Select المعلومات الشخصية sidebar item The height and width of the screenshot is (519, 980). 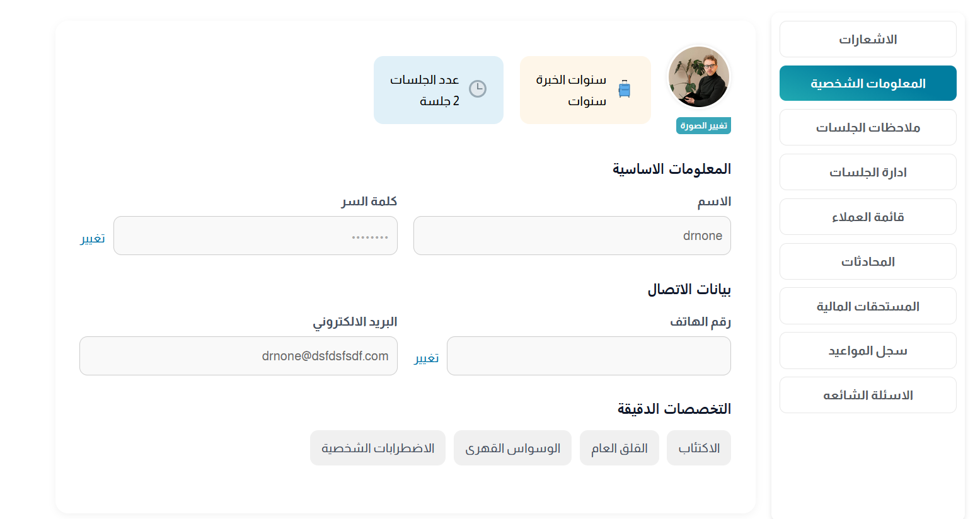click(867, 83)
